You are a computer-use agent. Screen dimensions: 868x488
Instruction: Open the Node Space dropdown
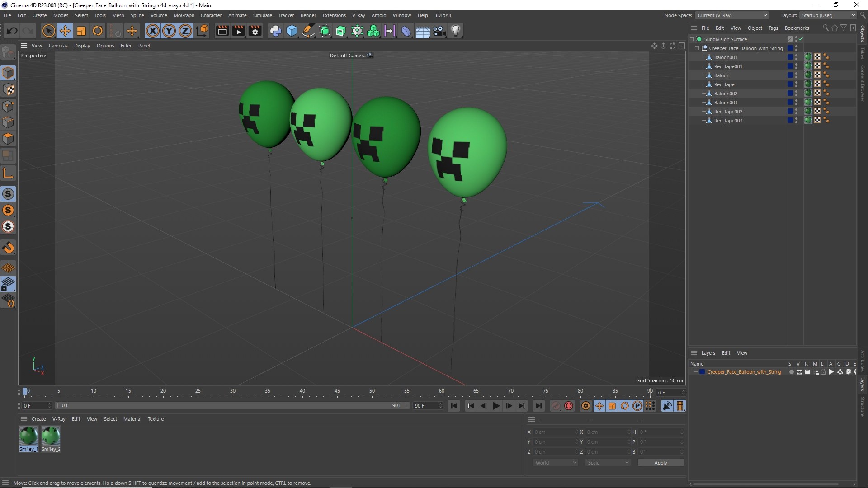coord(732,15)
